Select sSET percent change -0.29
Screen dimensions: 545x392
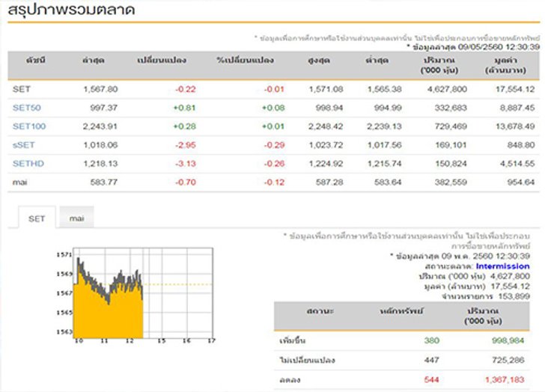(274, 145)
